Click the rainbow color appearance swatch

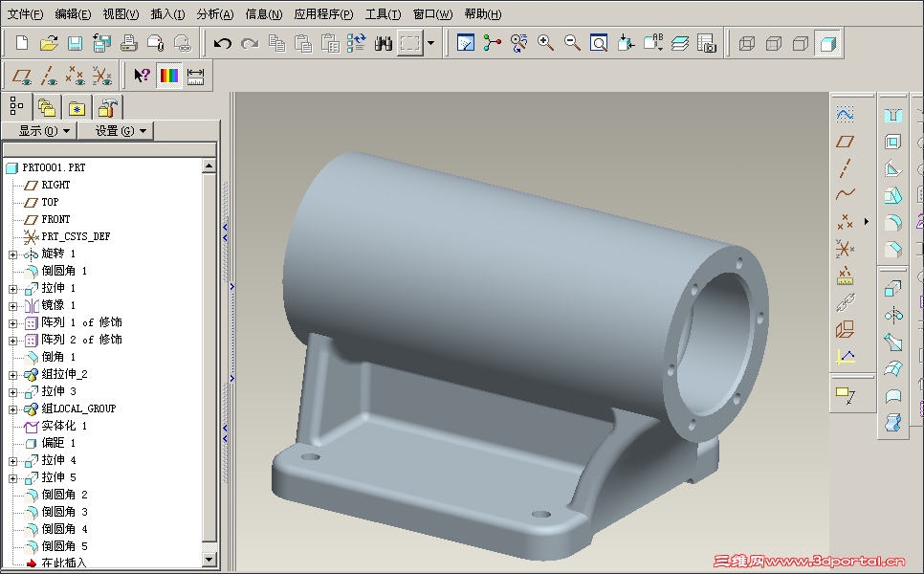(169, 76)
